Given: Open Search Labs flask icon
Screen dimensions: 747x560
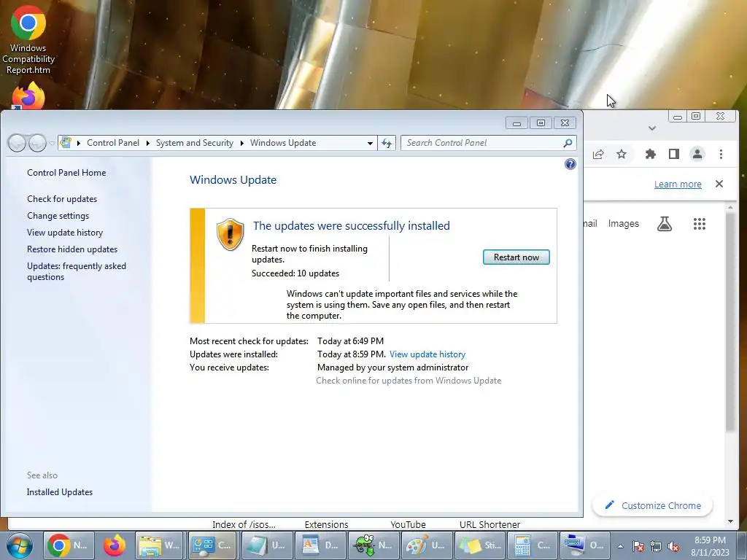Looking at the screenshot, I should pyautogui.click(x=665, y=223).
